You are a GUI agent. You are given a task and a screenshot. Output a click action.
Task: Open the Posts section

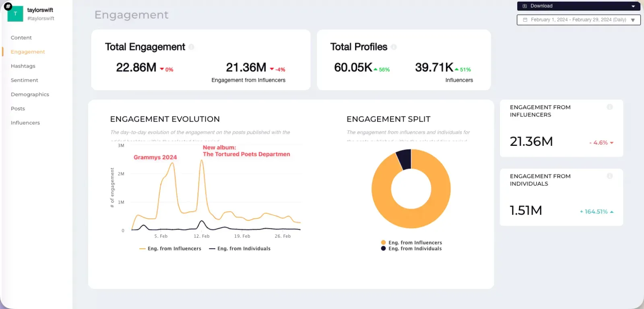[18, 109]
